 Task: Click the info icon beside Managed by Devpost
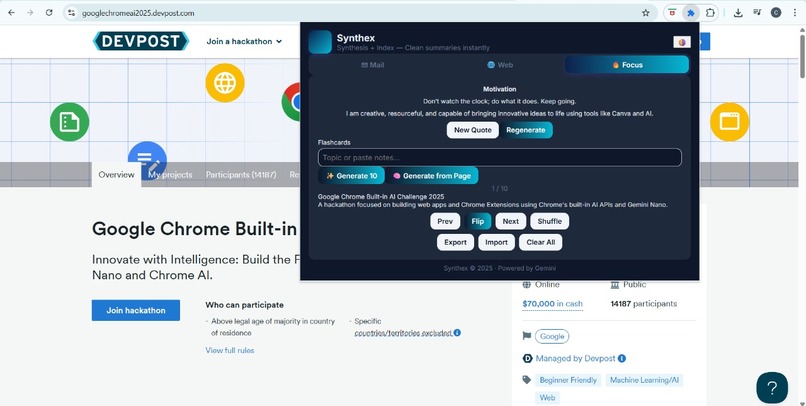(621, 358)
